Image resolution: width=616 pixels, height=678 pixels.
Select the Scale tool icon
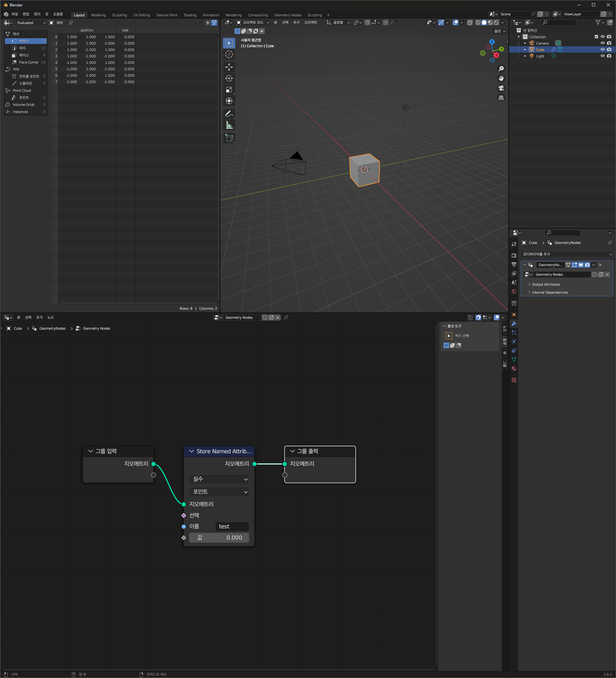[229, 90]
